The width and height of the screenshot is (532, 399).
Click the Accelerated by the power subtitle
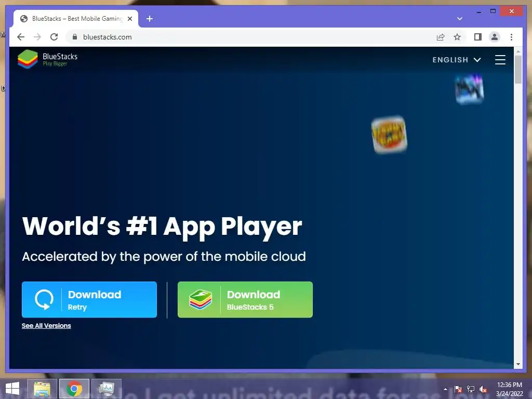164,257
